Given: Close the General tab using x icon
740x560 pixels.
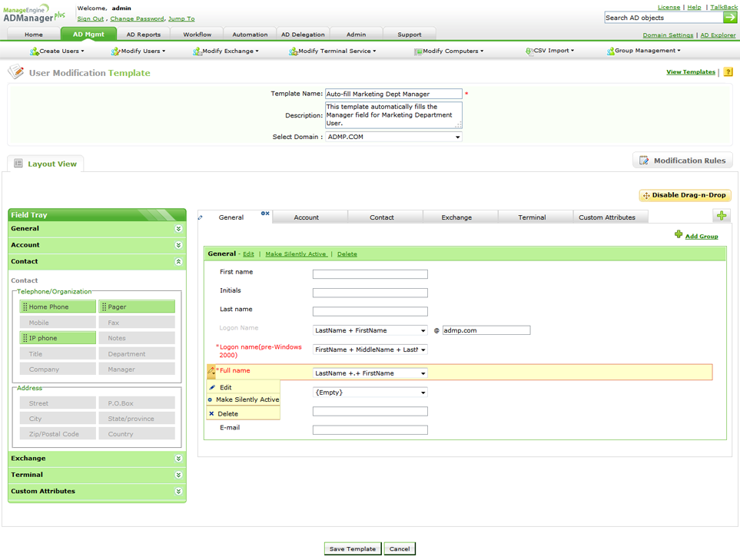Looking at the screenshot, I should click(x=265, y=214).
